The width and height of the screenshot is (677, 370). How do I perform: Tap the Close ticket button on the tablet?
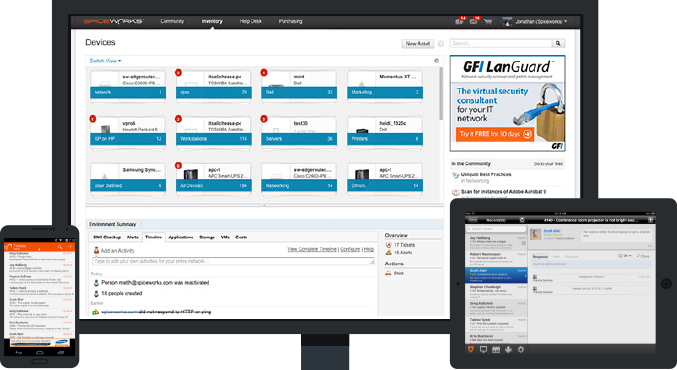643,256
